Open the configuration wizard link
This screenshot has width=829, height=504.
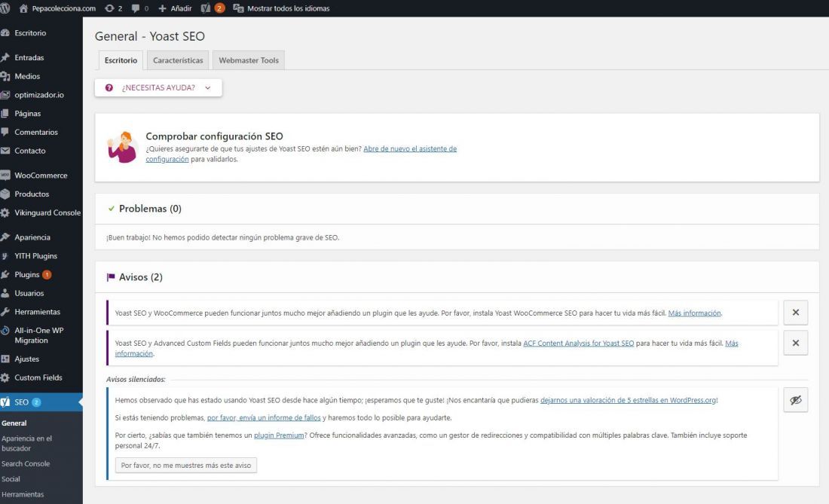[410, 149]
